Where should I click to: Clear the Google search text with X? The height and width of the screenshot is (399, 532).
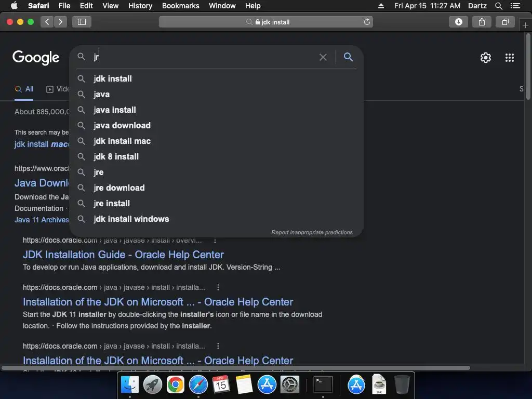(x=323, y=57)
